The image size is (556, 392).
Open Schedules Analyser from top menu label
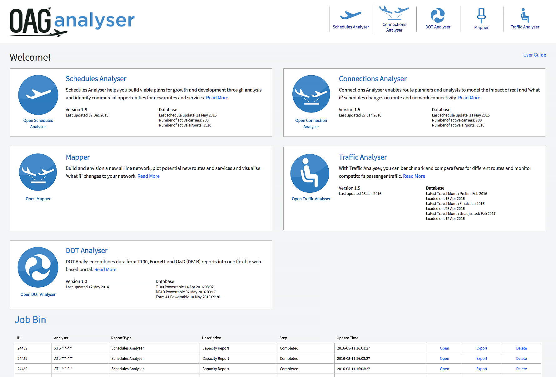click(351, 27)
